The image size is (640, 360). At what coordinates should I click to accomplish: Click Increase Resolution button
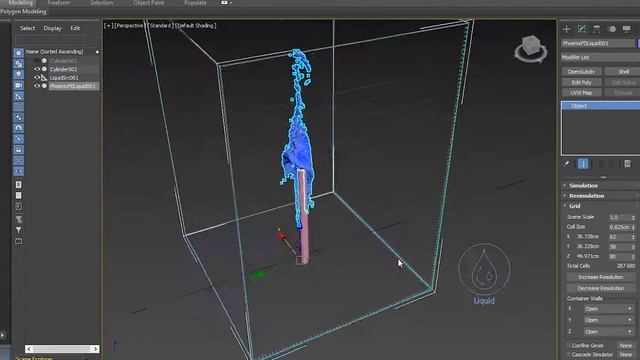pos(600,277)
